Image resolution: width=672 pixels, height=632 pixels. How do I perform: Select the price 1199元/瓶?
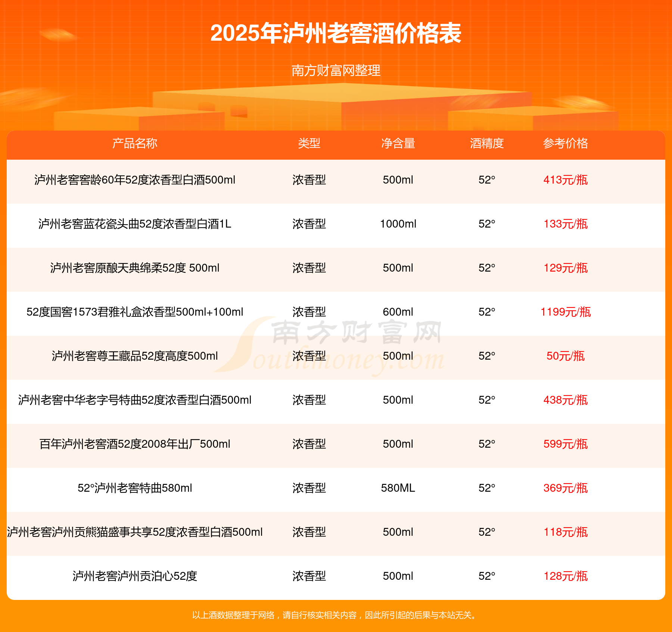[x=566, y=312]
